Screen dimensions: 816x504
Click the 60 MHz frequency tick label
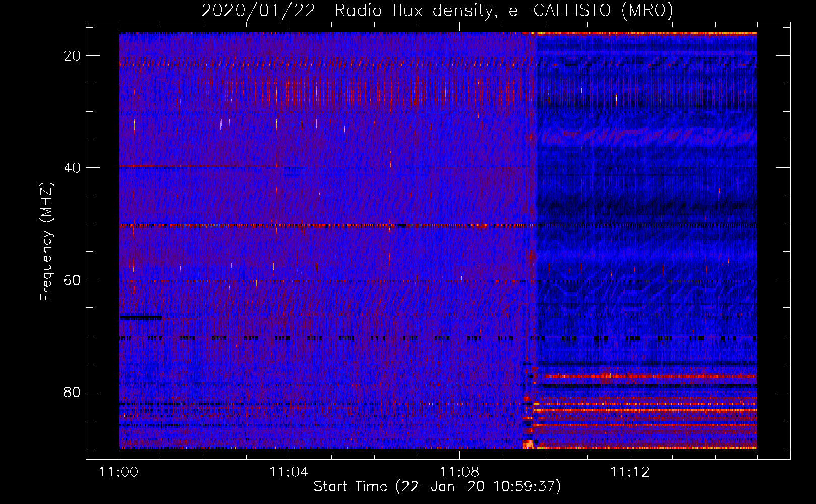[72, 280]
